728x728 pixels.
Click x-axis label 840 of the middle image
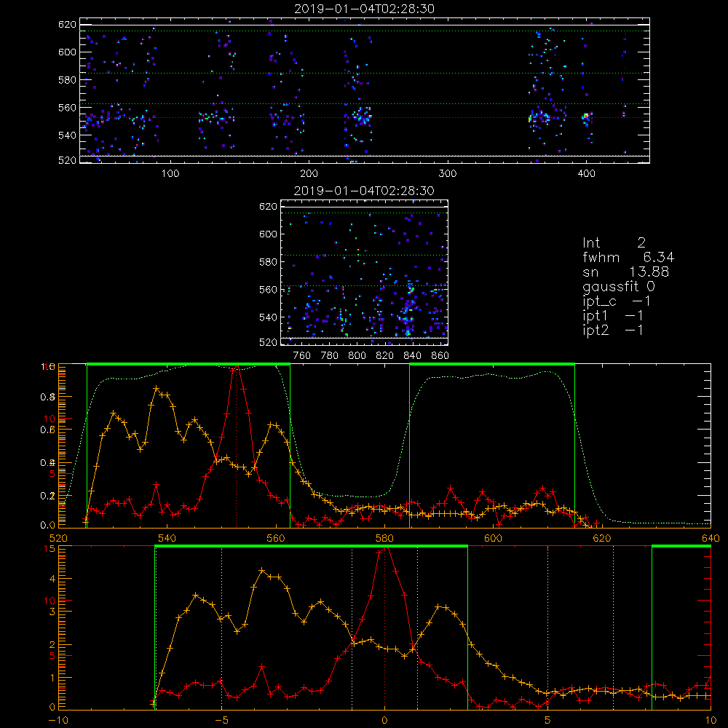(412, 356)
